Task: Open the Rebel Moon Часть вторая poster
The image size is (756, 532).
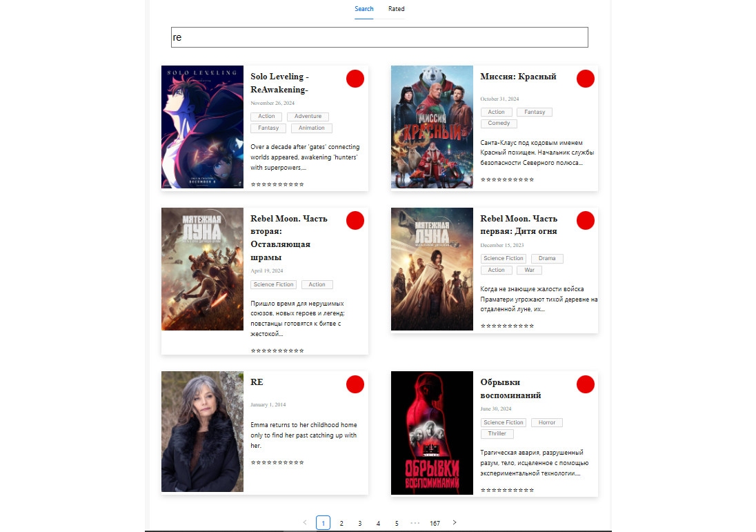Action: point(203,269)
